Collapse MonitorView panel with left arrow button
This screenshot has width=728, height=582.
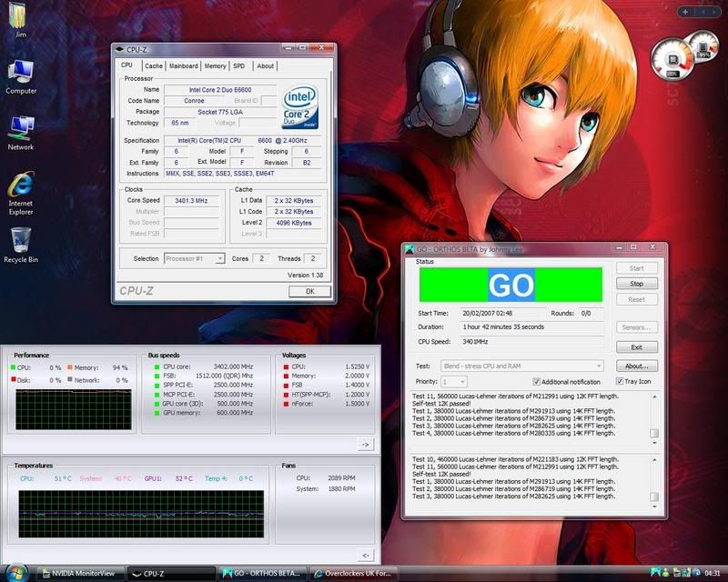(366, 555)
